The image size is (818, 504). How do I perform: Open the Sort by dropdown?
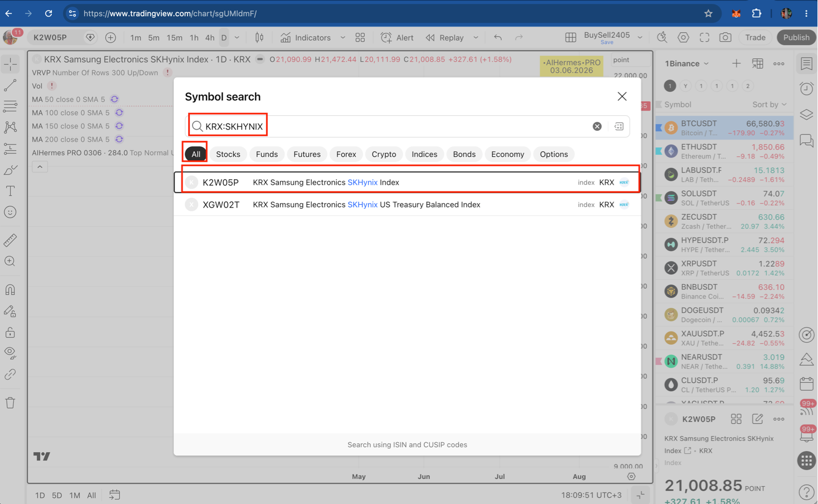[770, 105]
